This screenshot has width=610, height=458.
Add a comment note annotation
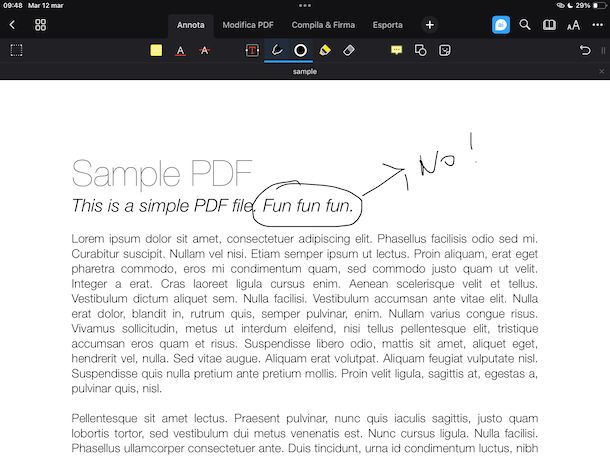point(396,50)
